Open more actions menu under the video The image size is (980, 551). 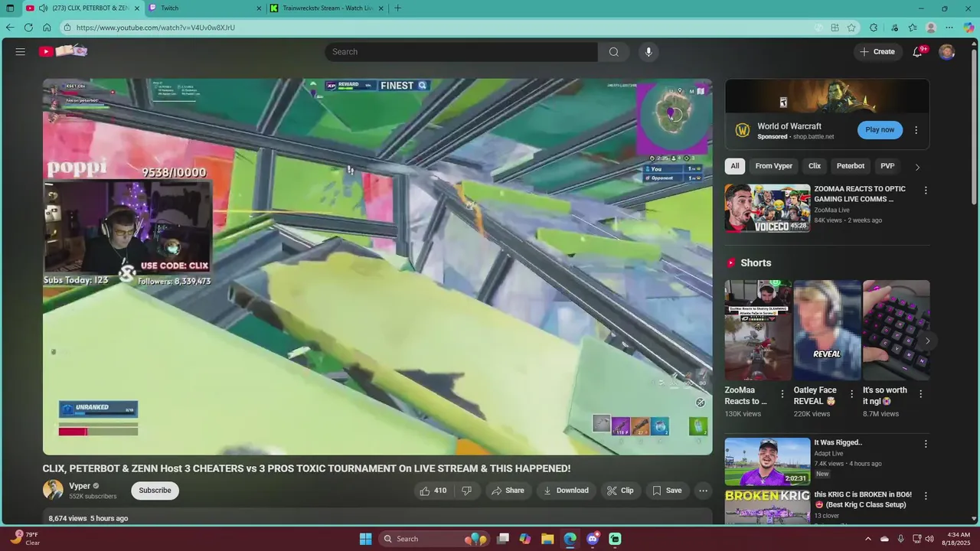pyautogui.click(x=703, y=491)
